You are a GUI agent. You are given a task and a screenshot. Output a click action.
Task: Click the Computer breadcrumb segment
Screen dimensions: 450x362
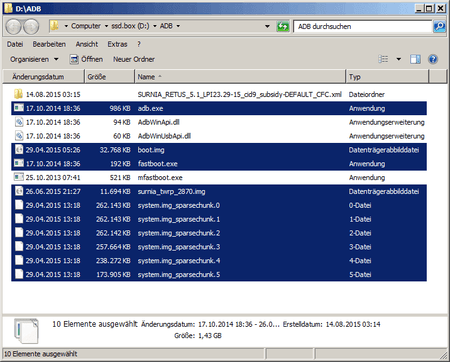(x=86, y=26)
